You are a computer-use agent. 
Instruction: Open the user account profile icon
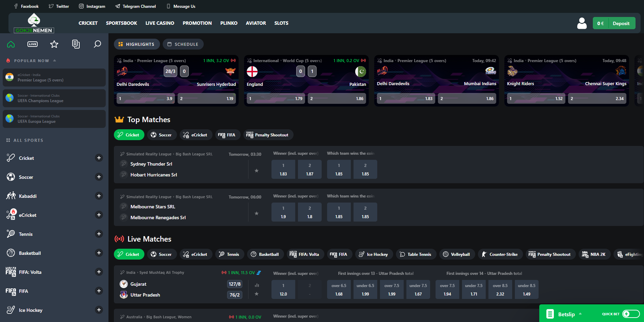[582, 23]
